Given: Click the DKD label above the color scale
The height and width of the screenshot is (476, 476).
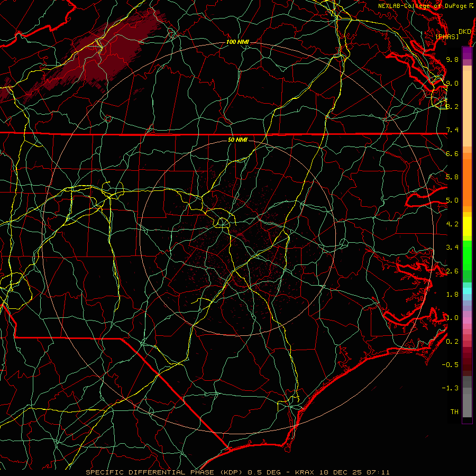Looking at the screenshot, I should [464, 31].
